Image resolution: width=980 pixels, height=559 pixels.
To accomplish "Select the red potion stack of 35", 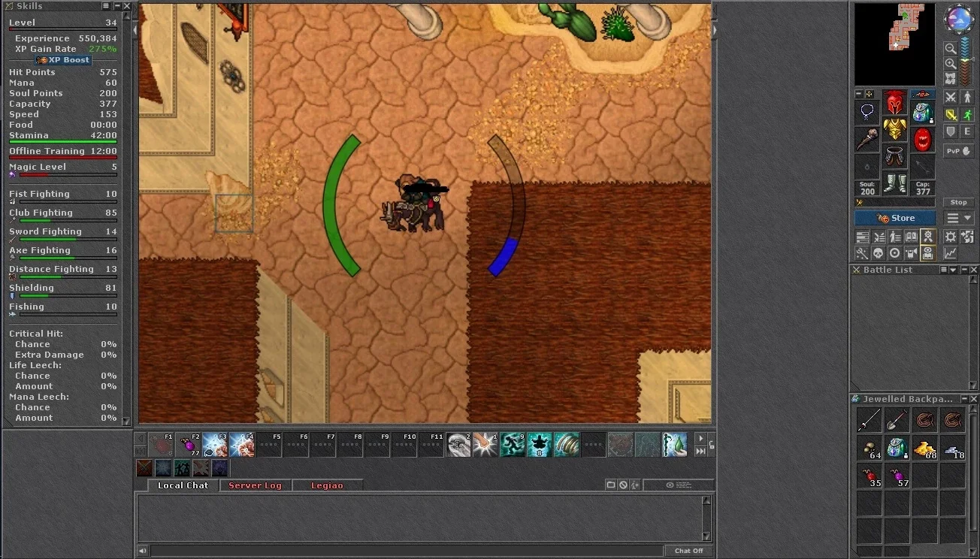I will (x=870, y=476).
